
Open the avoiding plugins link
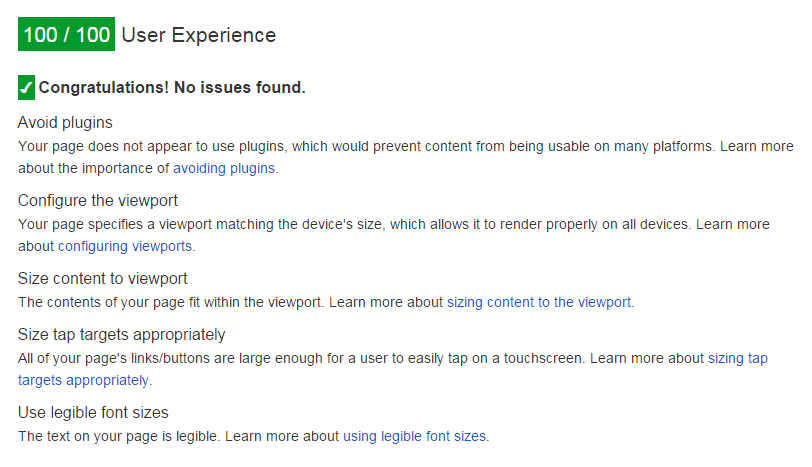[x=224, y=168]
